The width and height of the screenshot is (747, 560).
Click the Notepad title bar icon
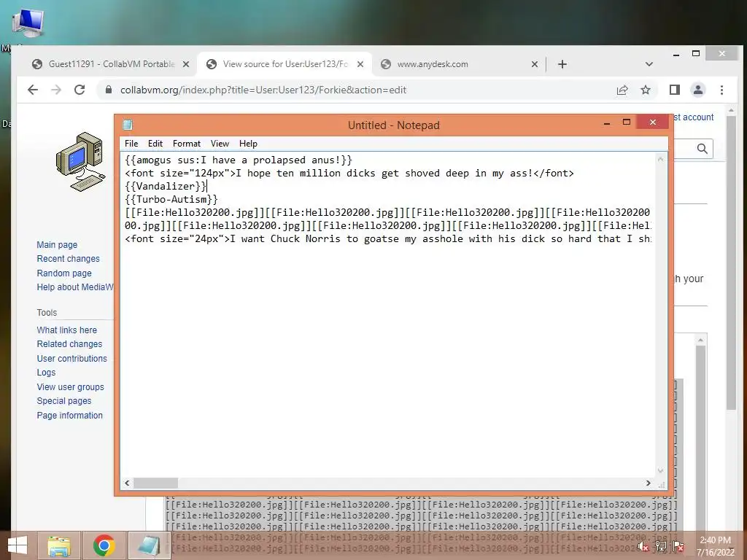point(128,125)
